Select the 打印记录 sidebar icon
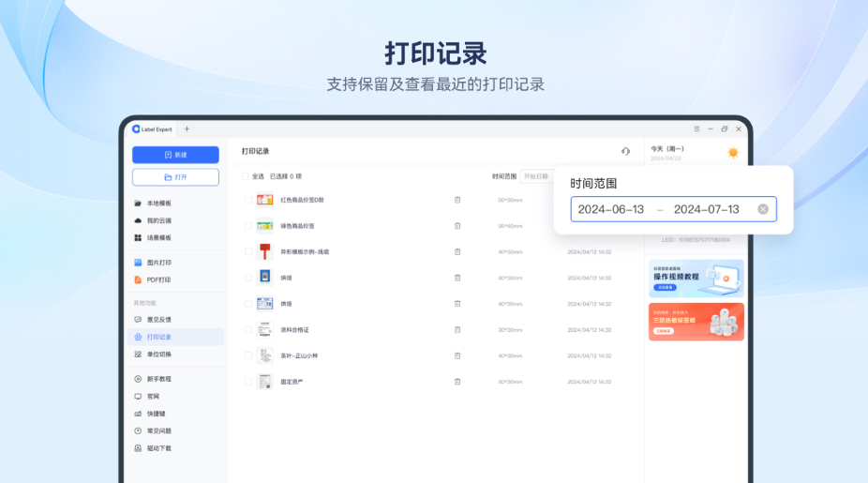This screenshot has width=868, height=483. pos(138,337)
